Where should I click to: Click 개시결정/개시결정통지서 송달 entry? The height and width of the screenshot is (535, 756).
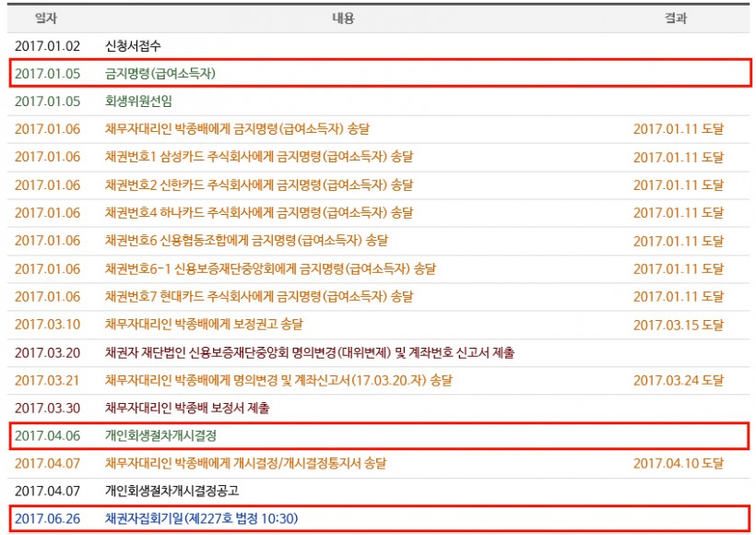click(245, 463)
